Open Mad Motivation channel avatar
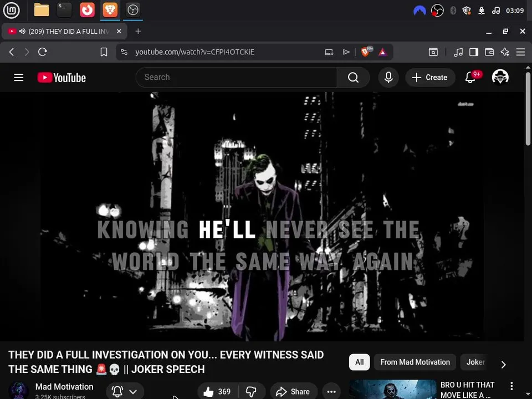This screenshot has width=532, height=399. [x=18, y=390]
